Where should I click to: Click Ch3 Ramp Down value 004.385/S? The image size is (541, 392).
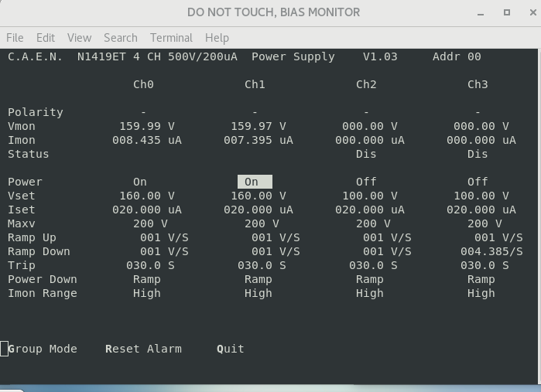[491, 251]
